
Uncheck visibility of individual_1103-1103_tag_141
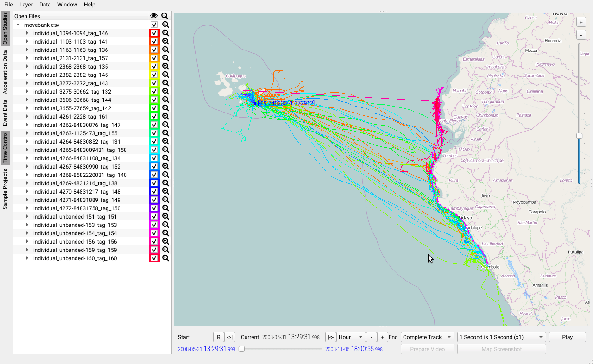point(154,42)
